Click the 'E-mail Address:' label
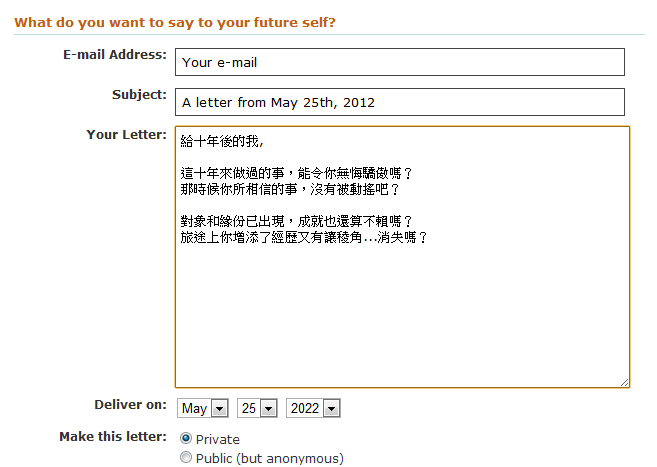The image size is (657, 467). (x=114, y=55)
